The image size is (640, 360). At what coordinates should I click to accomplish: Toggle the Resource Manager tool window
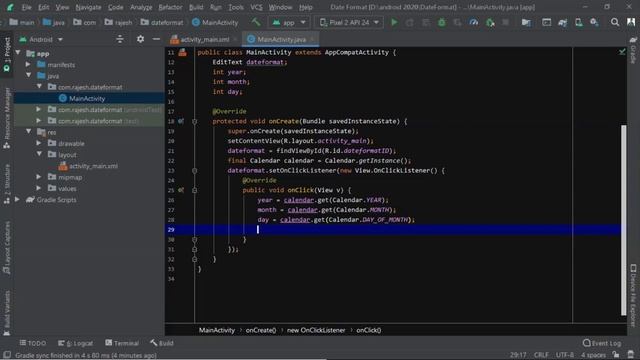coord(7,118)
